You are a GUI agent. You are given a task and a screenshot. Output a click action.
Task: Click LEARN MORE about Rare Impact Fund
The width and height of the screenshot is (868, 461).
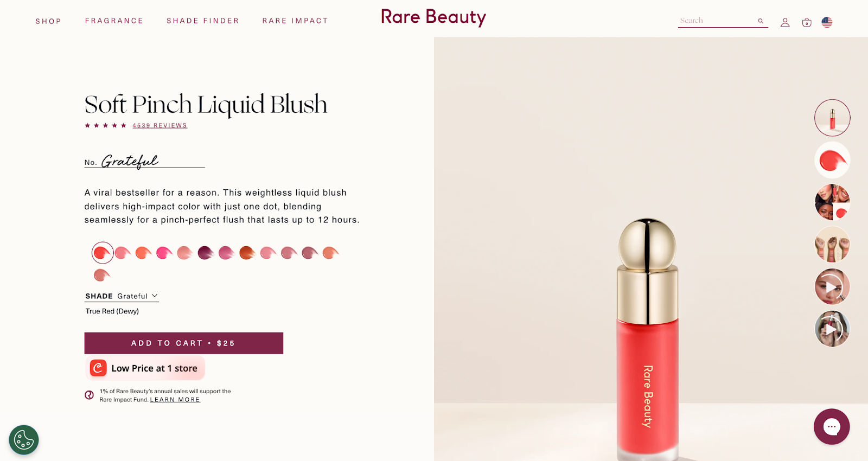click(175, 400)
